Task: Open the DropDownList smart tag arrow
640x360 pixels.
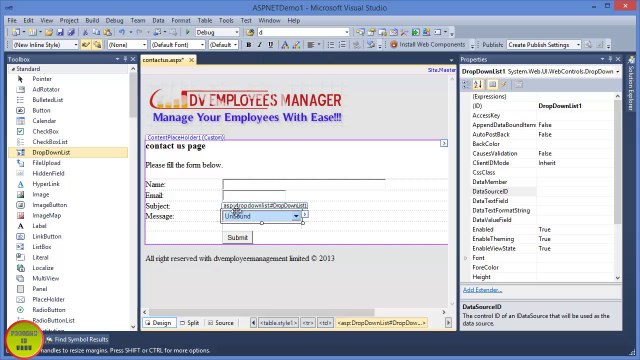Action: (305, 214)
